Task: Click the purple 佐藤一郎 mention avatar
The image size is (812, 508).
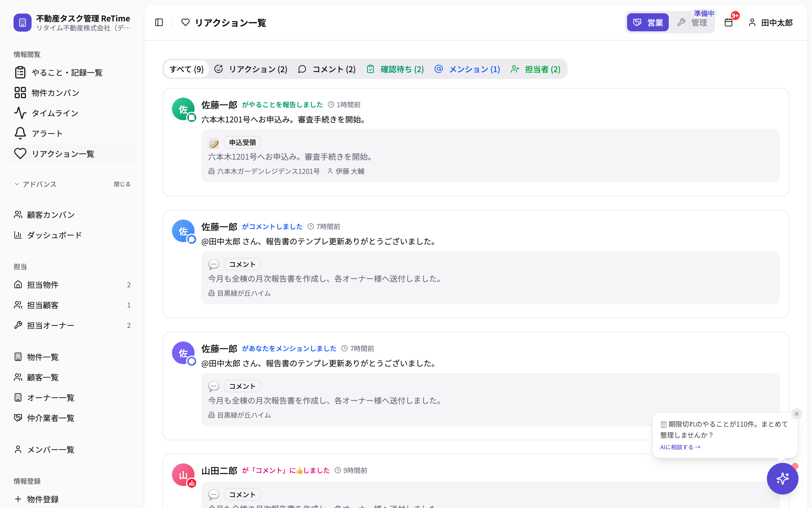Action: coord(183,353)
